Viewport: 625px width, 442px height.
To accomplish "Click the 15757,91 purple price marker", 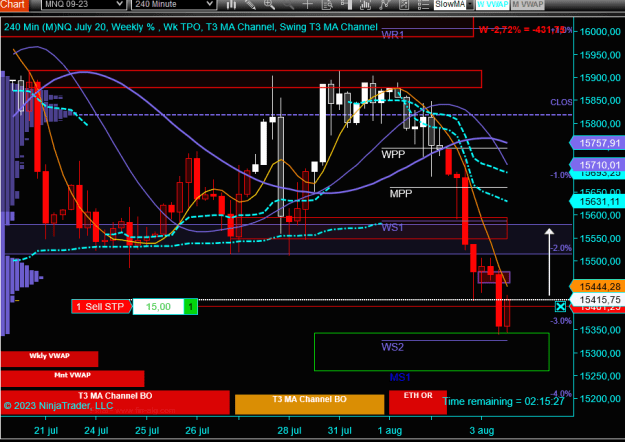I will coord(597,143).
